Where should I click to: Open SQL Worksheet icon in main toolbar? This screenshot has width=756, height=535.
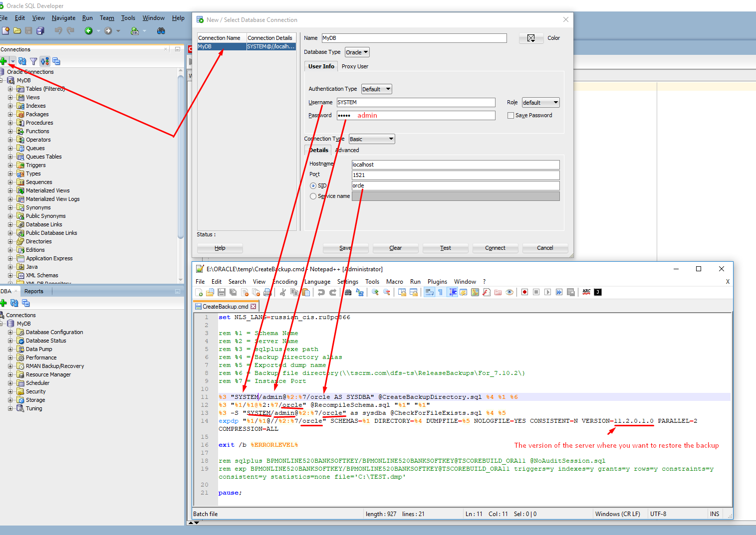135,31
